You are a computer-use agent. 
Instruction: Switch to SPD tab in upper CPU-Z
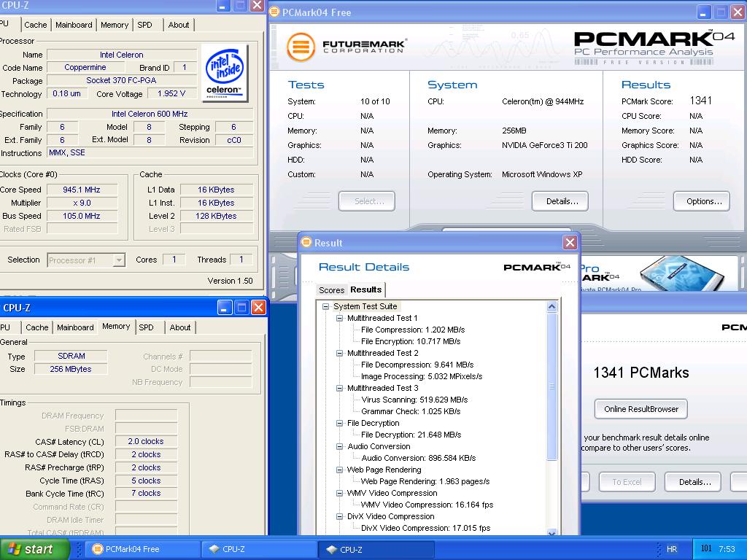click(x=145, y=25)
